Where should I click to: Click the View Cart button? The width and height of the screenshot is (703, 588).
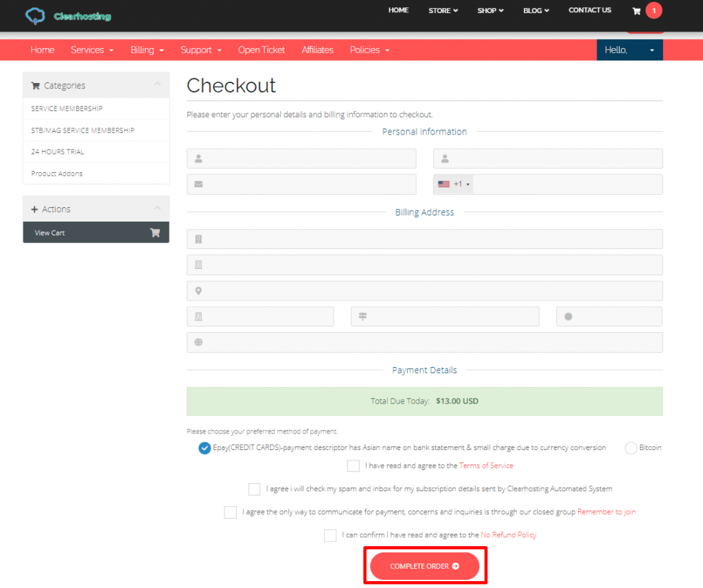(x=96, y=233)
